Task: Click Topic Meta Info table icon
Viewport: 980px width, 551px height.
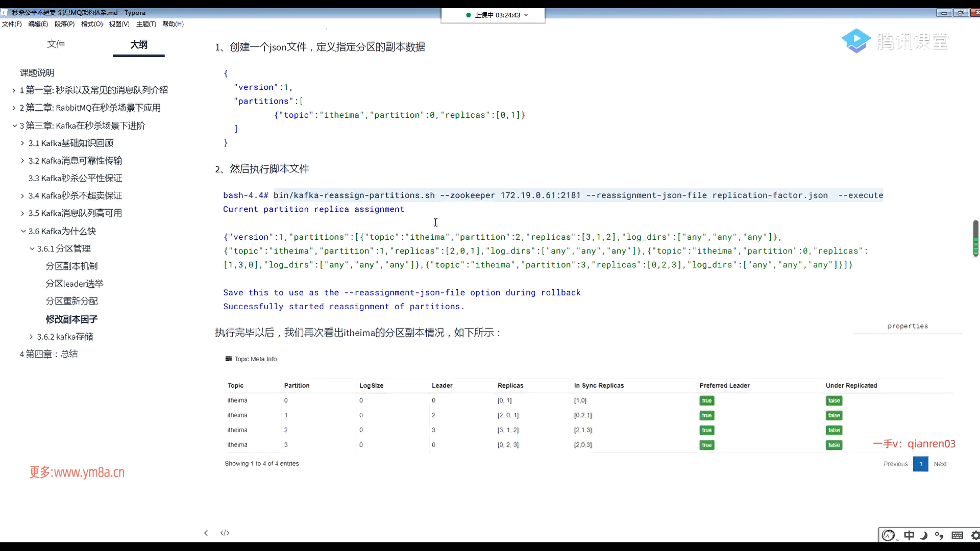Action: pyautogui.click(x=229, y=359)
